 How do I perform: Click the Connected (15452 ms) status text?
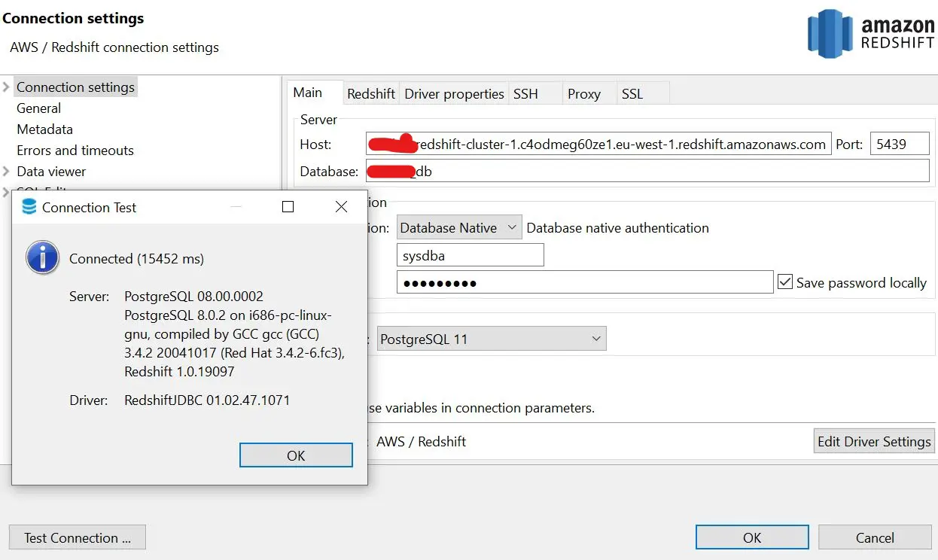136,258
